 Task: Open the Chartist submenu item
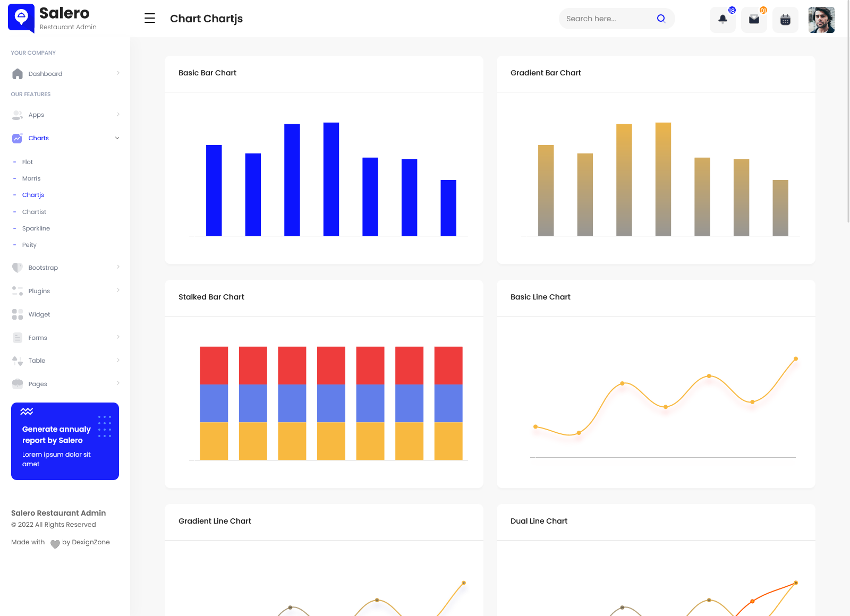pyautogui.click(x=34, y=212)
